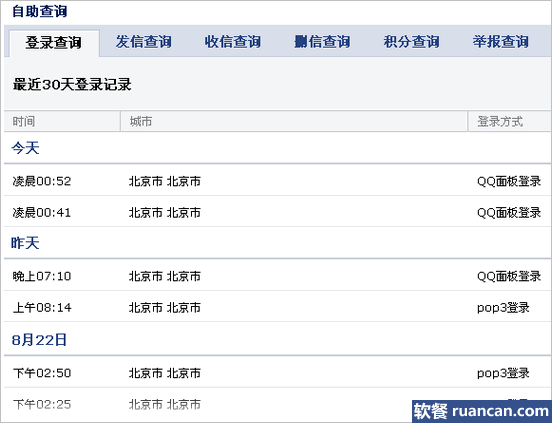
Task: Click the city cell in the 上午08:14 row
Action: point(165,308)
